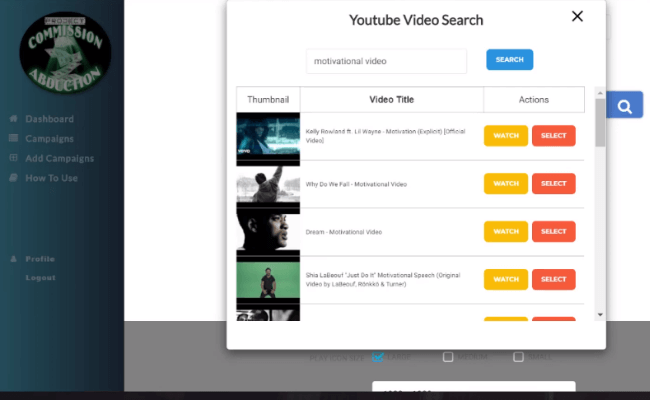Viewport: 650px width, 400px height.
Task: Toggle the SMALL play icon size checkbox
Action: point(518,357)
